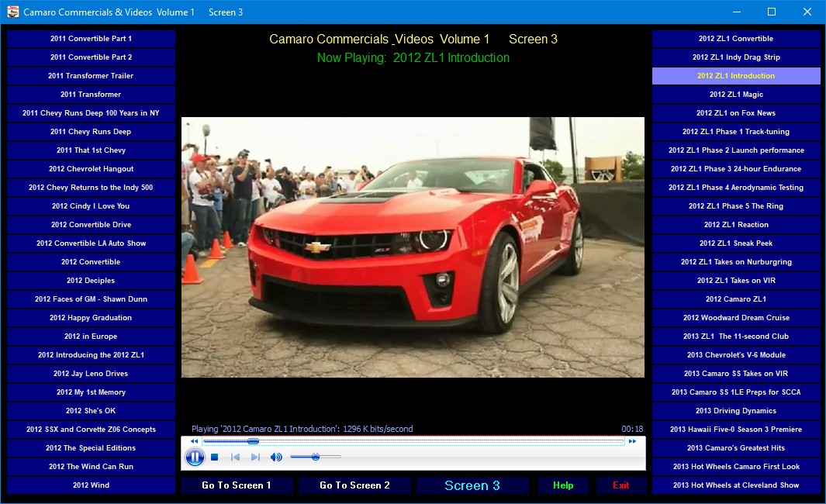Image resolution: width=826 pixels, height=504 pixels.
Task: Play 2011 That 1st Chevy
Action: coord(92,150)
